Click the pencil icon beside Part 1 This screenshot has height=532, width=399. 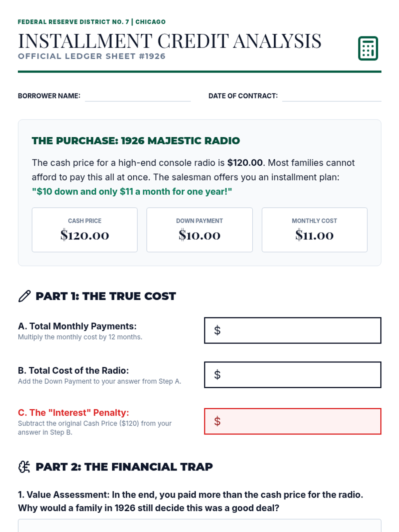click(x=24, y=296)
